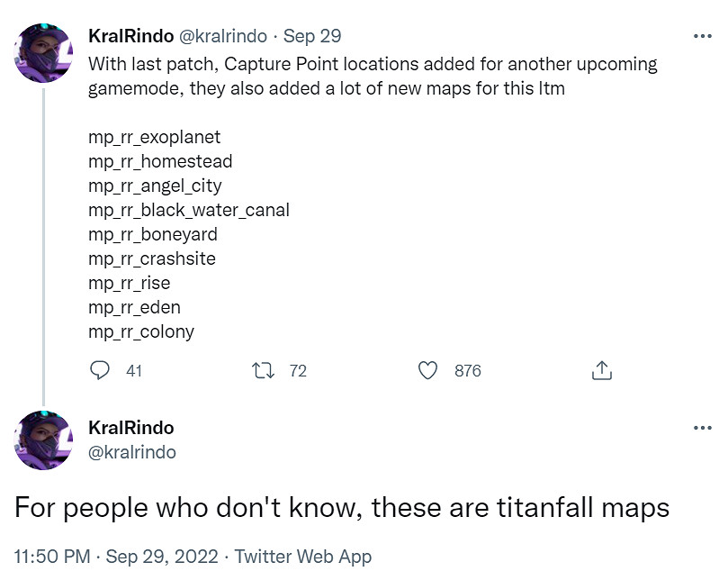
Task: Click the share icon on first tweet
Action: [x=602, y=370]
